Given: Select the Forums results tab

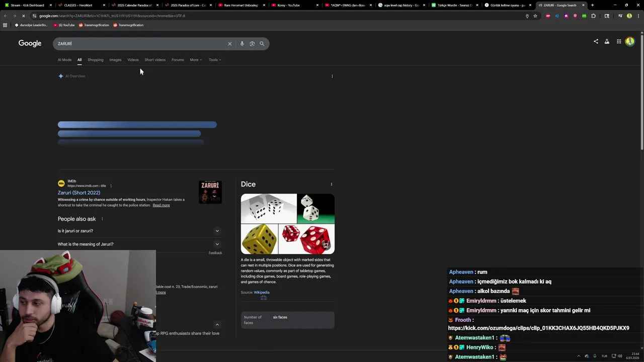Looking at the screenshot, I should pos(178,60).
